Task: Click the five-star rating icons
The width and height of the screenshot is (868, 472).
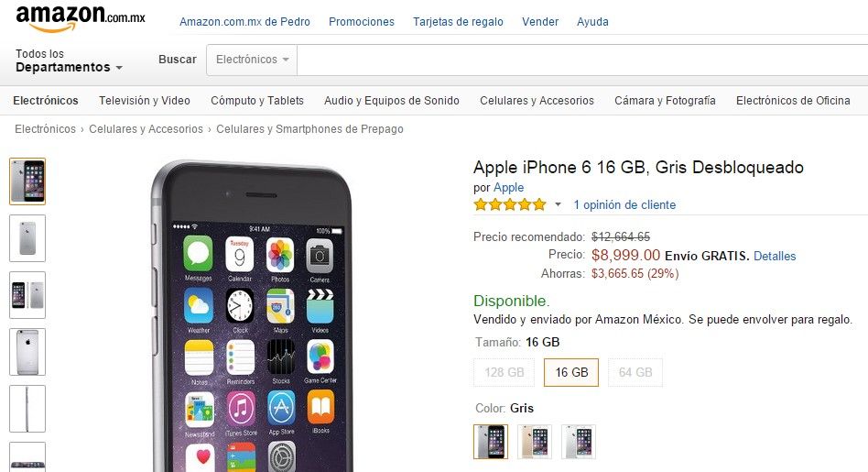Action: [510, 205]
